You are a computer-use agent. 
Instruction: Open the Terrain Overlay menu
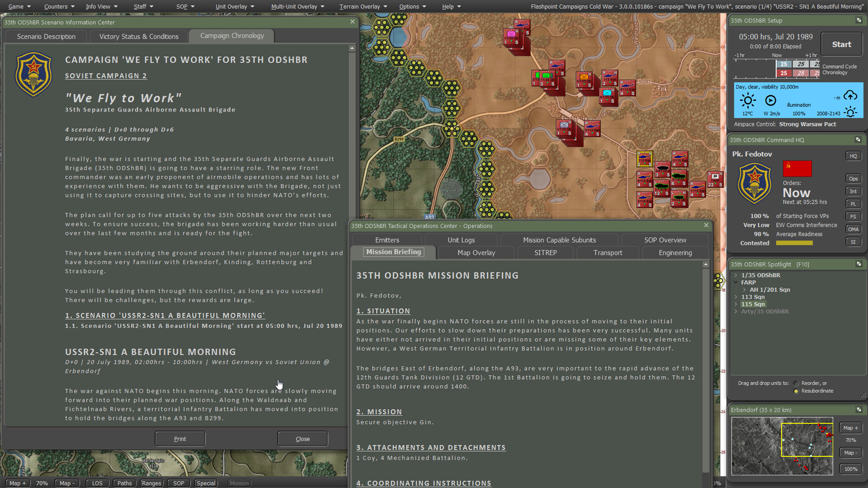click(x=359, y=6)
